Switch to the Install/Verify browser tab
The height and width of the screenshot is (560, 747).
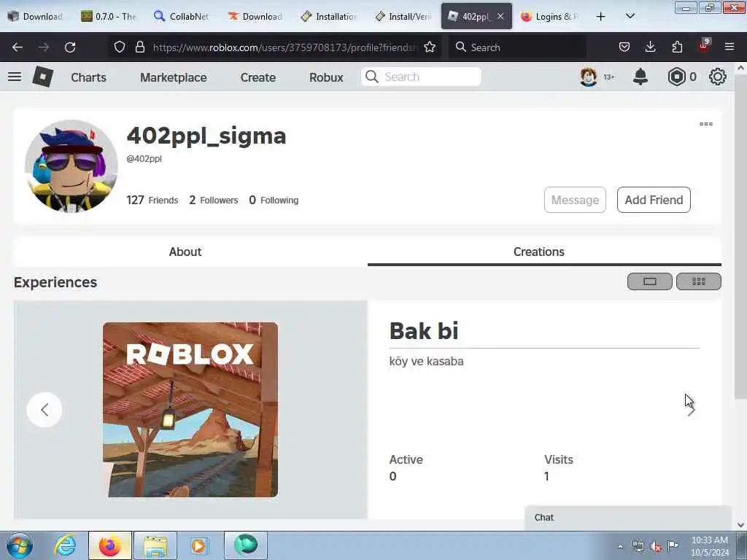(403, 16)
